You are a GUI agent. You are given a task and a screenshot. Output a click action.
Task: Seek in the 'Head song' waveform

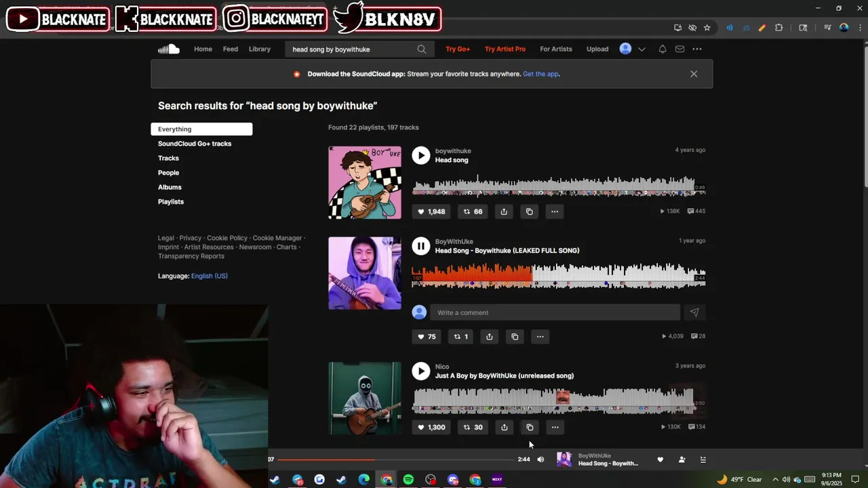559,186
